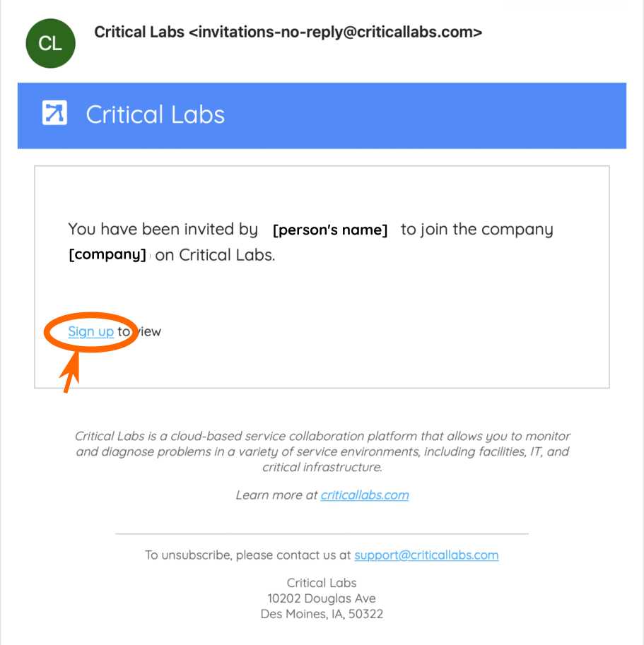Select the [company] placeholder text

click(107, 255)
